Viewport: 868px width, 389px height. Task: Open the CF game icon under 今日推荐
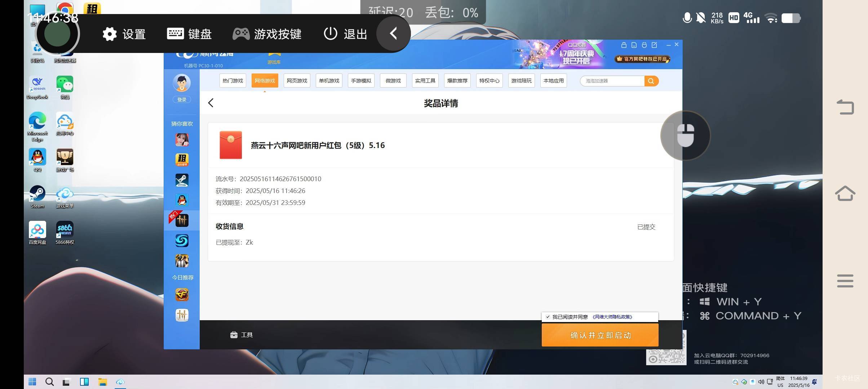[x=182, y=295]
